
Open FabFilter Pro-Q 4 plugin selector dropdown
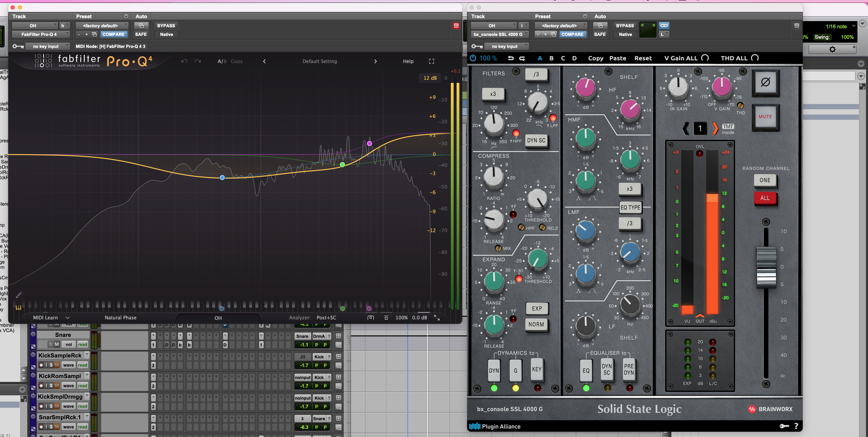pyautogui.click(x=41, y=34)
